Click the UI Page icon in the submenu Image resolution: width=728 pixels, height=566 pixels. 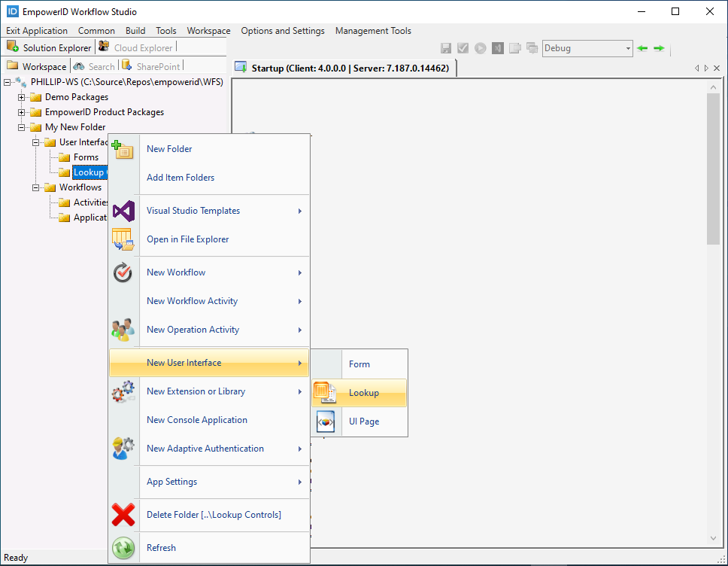(326, 421)
